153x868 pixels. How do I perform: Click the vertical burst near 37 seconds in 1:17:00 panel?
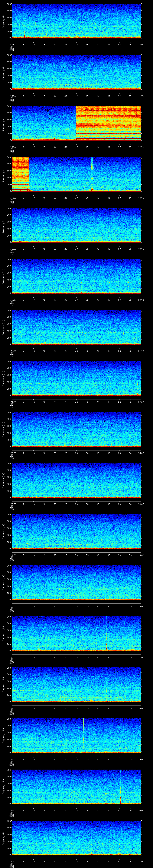pos(92,174)
